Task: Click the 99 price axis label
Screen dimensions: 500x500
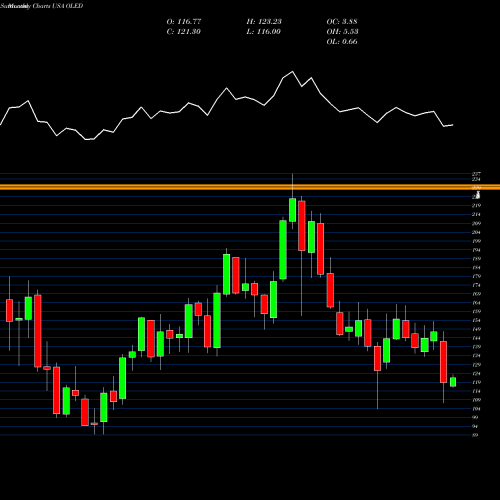Action: [475, 418]
